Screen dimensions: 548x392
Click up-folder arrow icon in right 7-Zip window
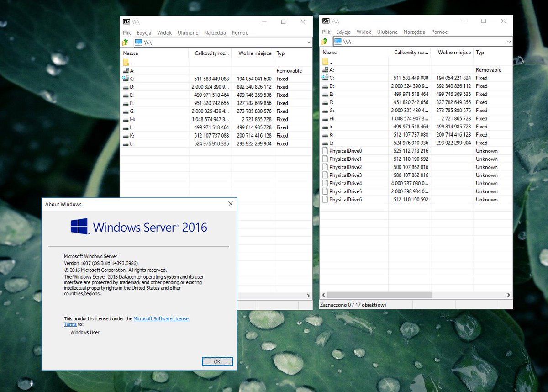[x=325, y=42]
